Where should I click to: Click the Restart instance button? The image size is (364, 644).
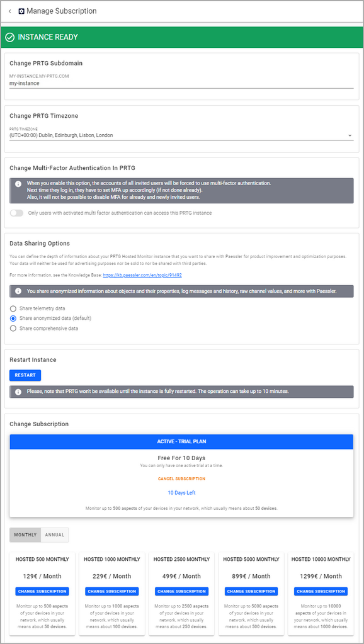pos(25,375)
